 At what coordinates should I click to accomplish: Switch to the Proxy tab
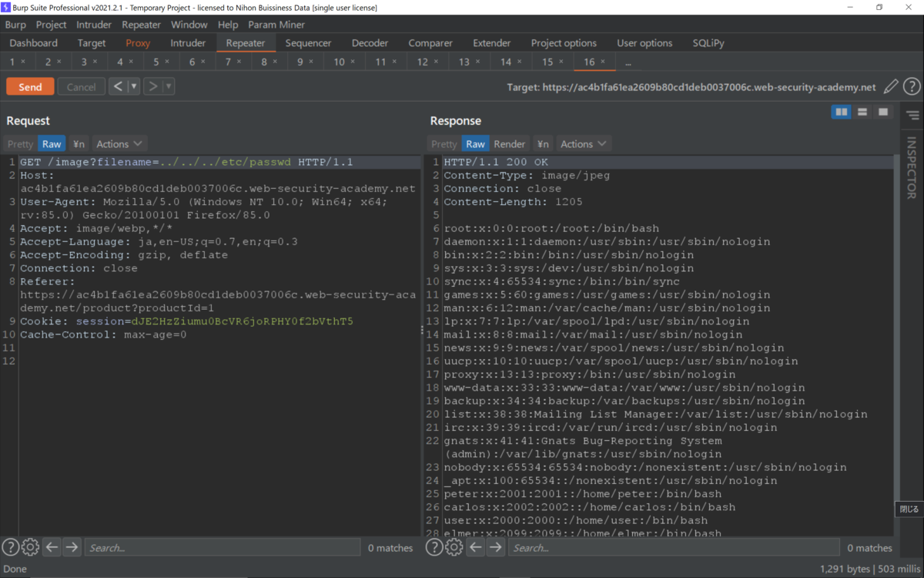tap(138, 43)
